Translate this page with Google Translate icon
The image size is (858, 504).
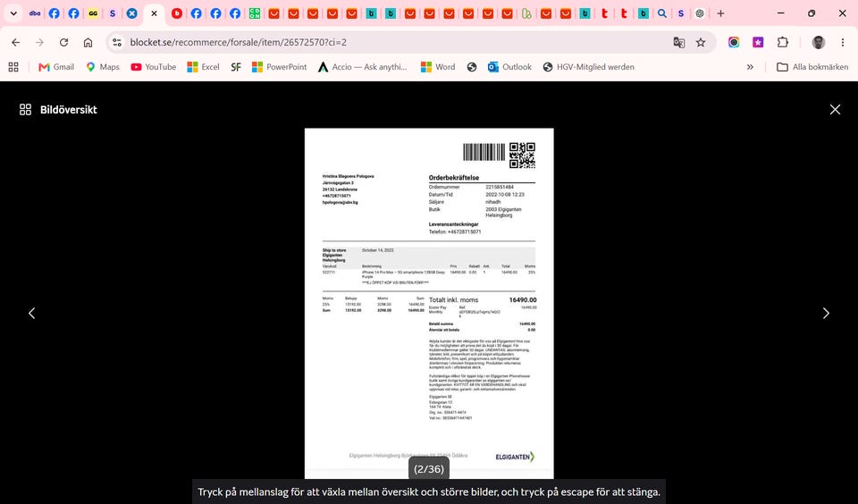pyautogui.click(x=679, y=42)
